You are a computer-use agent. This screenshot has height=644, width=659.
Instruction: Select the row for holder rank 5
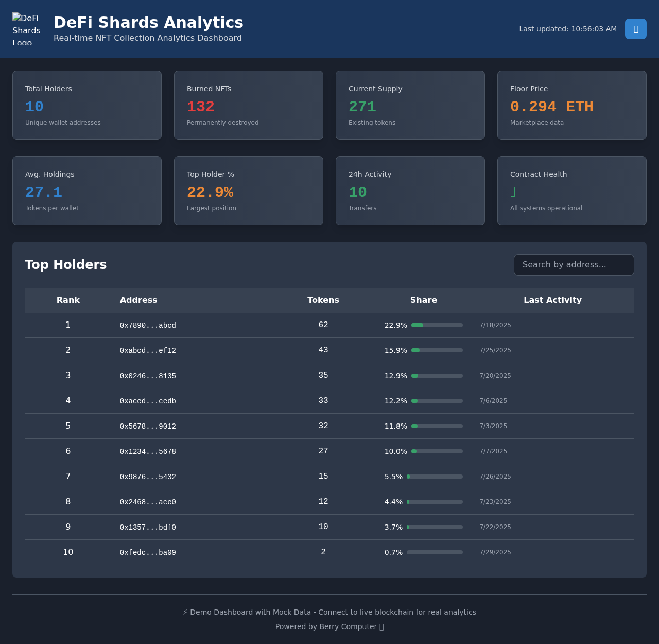[x=329, y=426]
